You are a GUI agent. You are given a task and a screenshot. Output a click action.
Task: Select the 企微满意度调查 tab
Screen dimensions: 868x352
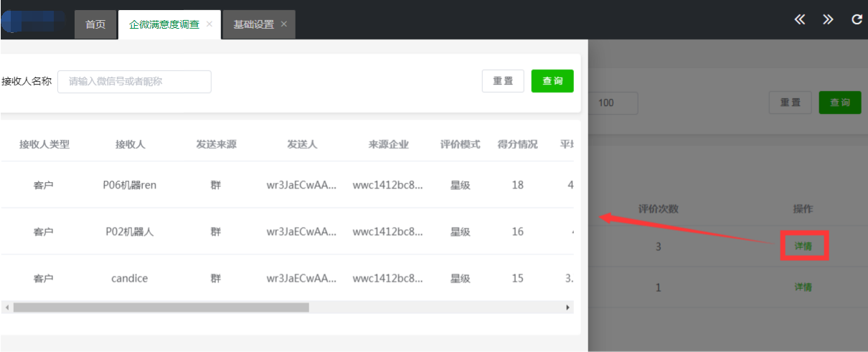164,24
